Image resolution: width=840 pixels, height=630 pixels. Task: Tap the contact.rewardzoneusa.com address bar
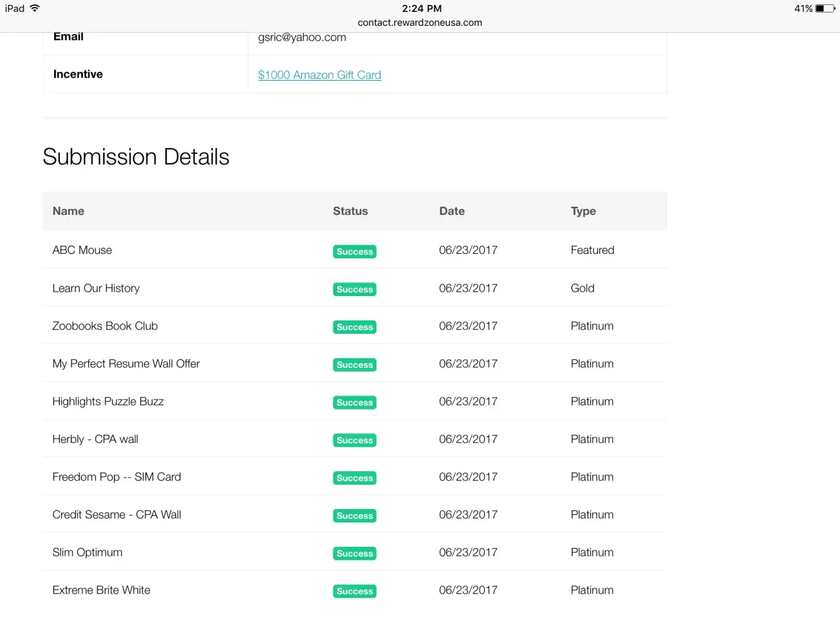(x=420, y=23)
